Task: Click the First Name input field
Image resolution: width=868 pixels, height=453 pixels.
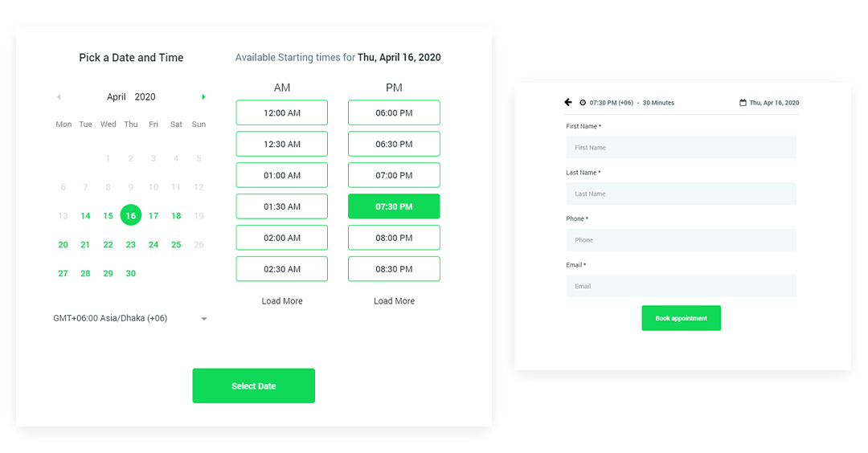Action: (x=681, y=148)
